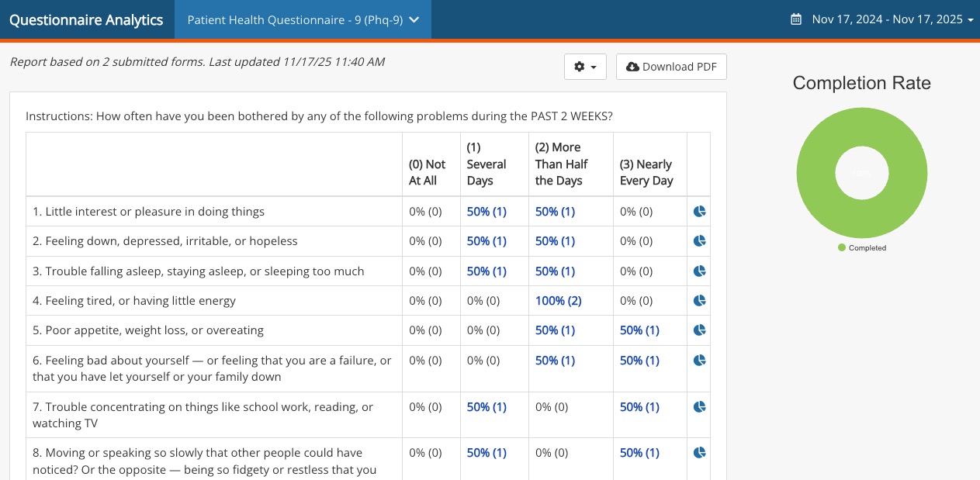980x480 pixels.
Task: Expand the Patient Health Questionnaire selector
Action: click(x=303, y=20)
